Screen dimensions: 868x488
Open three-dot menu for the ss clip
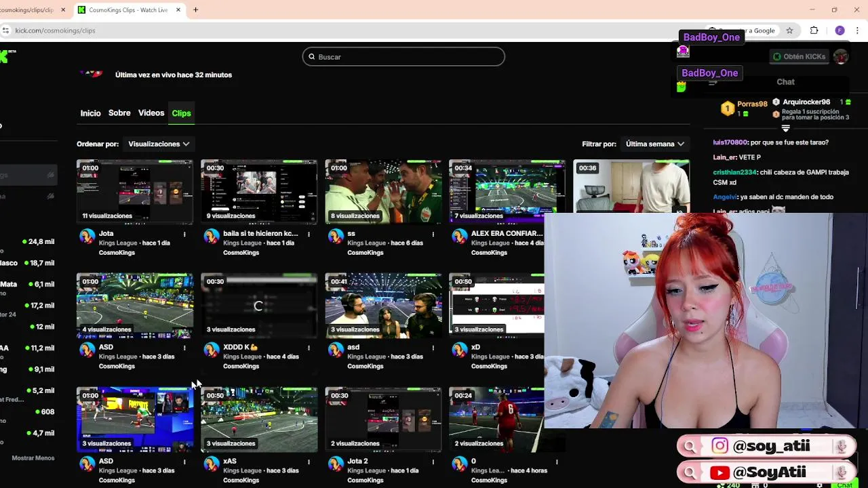(433, 234)
